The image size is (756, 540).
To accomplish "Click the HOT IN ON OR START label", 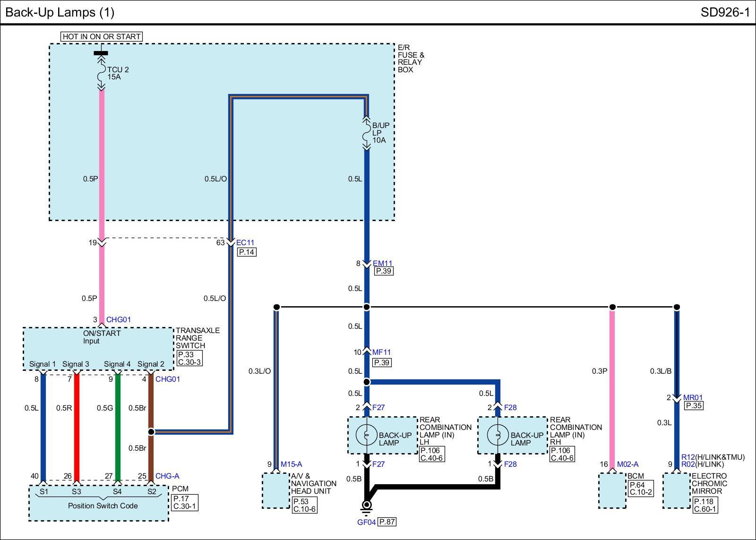I will click(102, 36).
